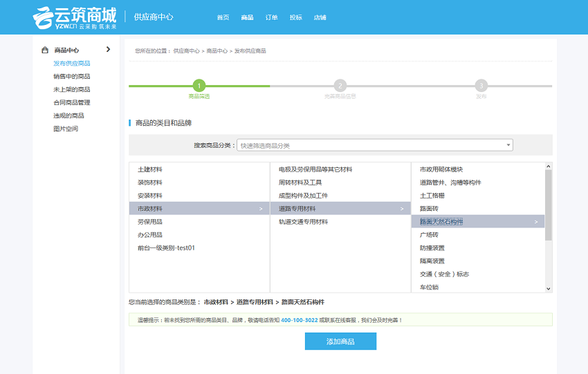Click step 1 商品筛选 circle
The height and width of the screenshot is (374, 588).
199,86
